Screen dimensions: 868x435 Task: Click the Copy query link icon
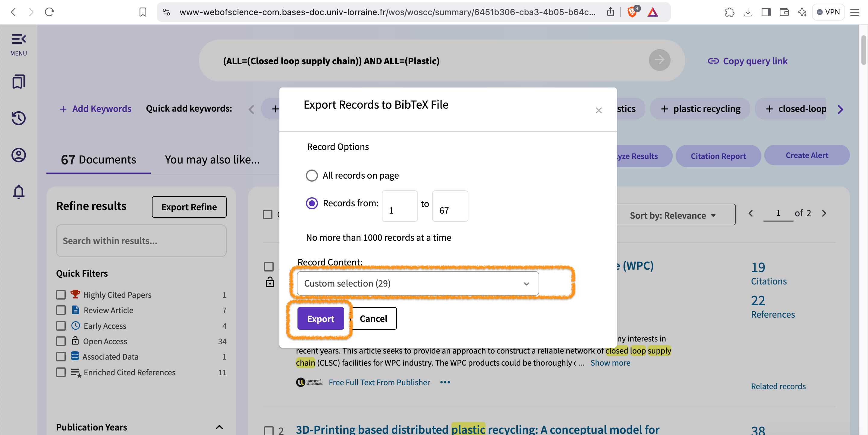coord(713,61)
